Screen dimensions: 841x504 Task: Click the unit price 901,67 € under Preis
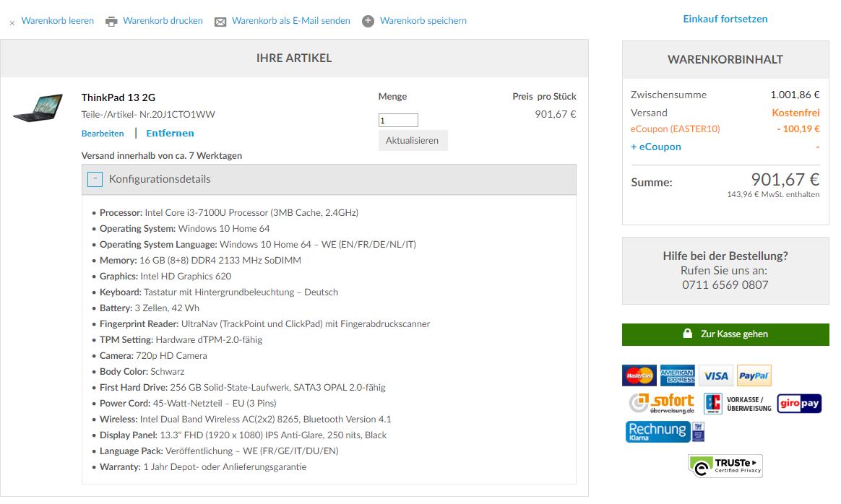(555, 114)
